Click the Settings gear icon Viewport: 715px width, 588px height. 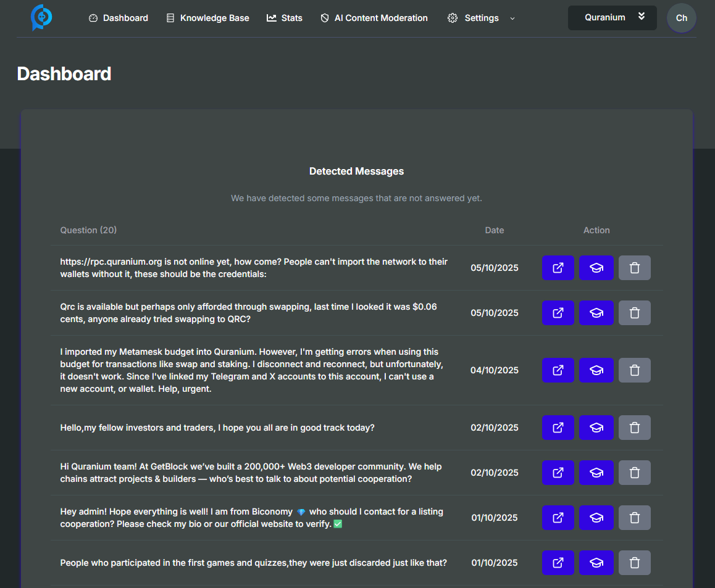pyautogui.click(x=453, y=18)
